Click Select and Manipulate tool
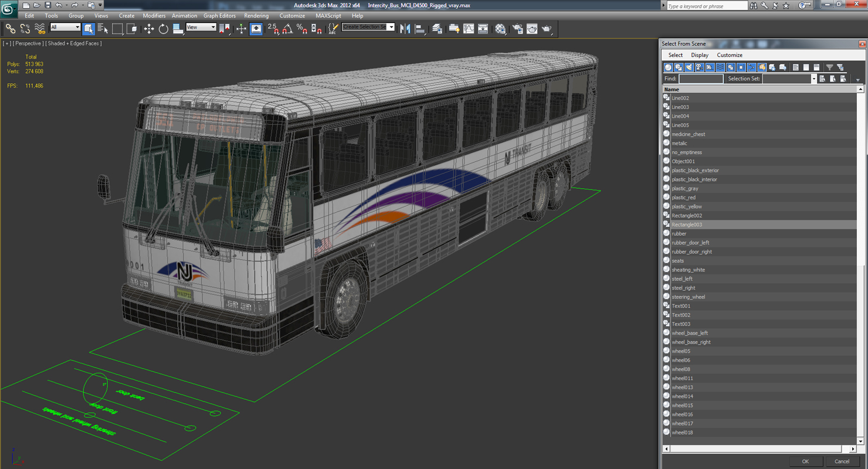 [241, 28]
